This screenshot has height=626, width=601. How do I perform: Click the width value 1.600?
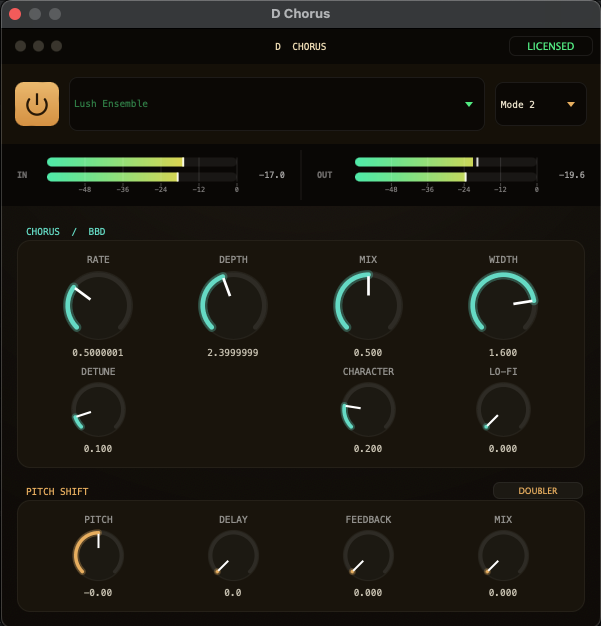pyautogui.click(x=503, y=353)
